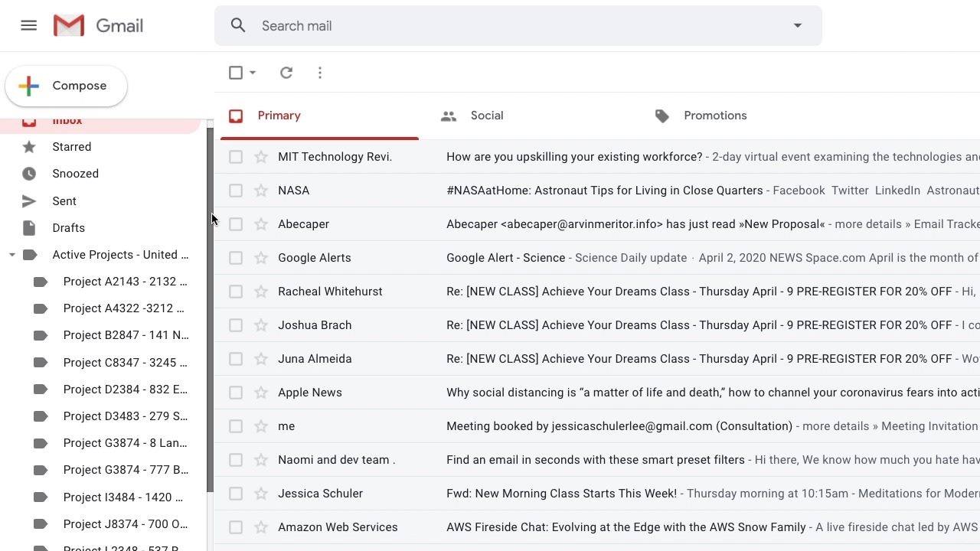Open email from 'me' about Meeting booked
The width and height of the screenshot is (980, 551).
[x=597, y=426]
